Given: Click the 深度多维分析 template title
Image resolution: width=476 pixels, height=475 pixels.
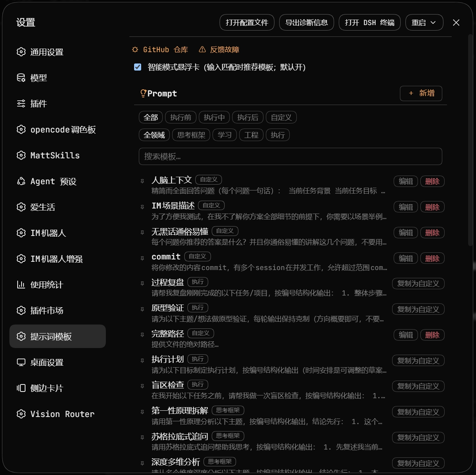Looking at the screenshot, I should coord(176,462).
